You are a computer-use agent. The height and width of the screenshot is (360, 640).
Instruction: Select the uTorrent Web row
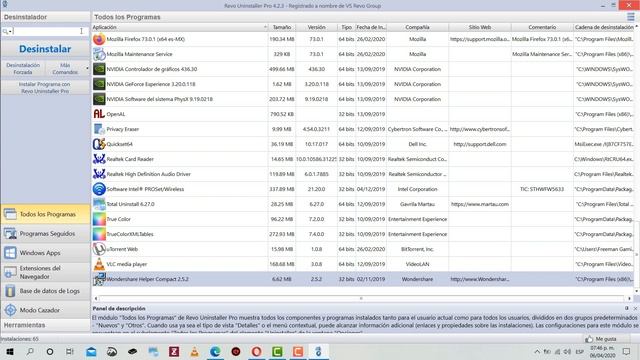click(x=363, y=249)
